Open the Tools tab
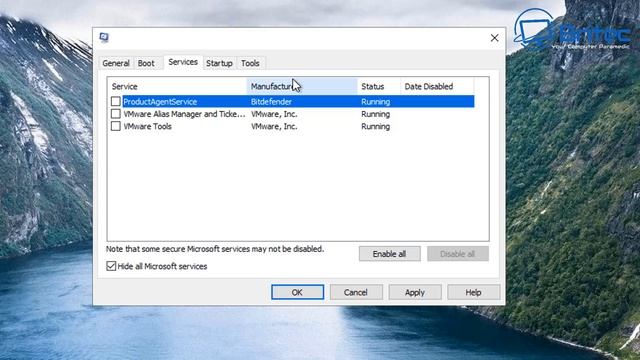The height and width of the screenshot is (360, 640). pyautogui.click(x=250, y=63)
